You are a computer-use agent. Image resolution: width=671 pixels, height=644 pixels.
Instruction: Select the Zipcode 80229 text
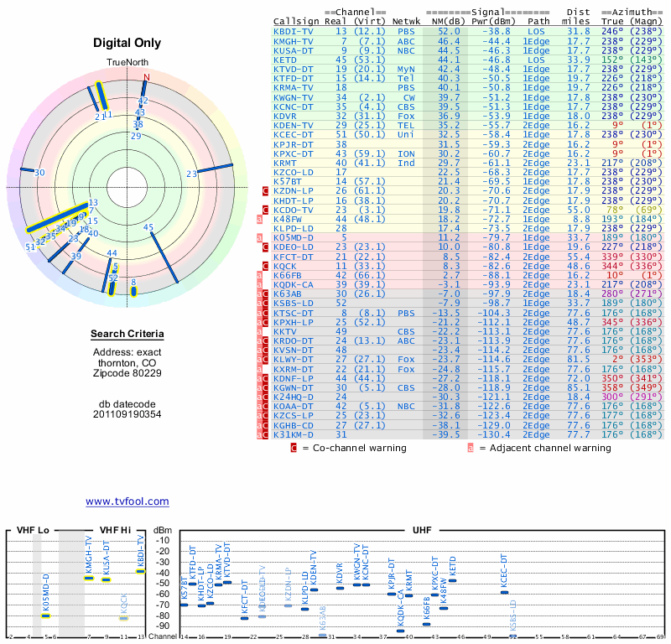pos(127,373)
